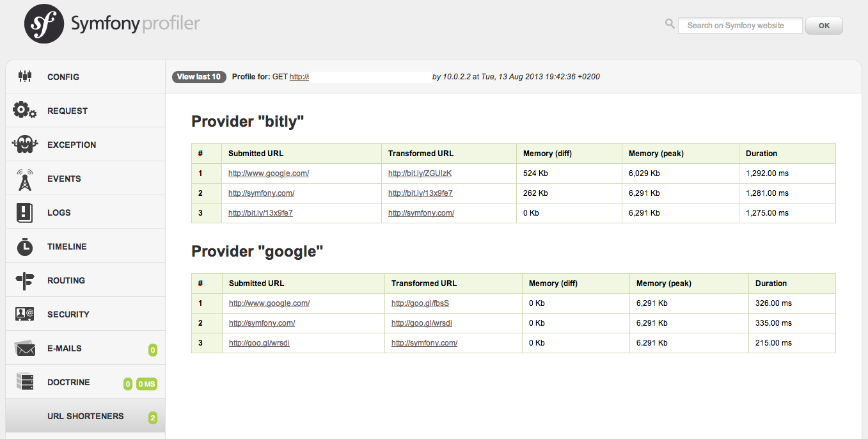Viewport: 868px width, 439px height.
Task: Click the Config panel icon
Action: pos(25,77)
